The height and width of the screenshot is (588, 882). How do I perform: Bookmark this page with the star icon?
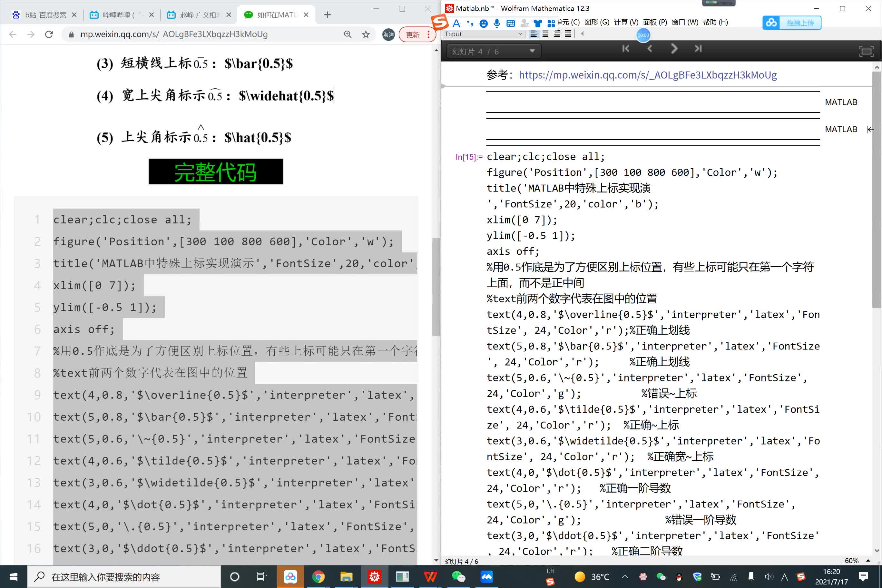coord(366,34)
